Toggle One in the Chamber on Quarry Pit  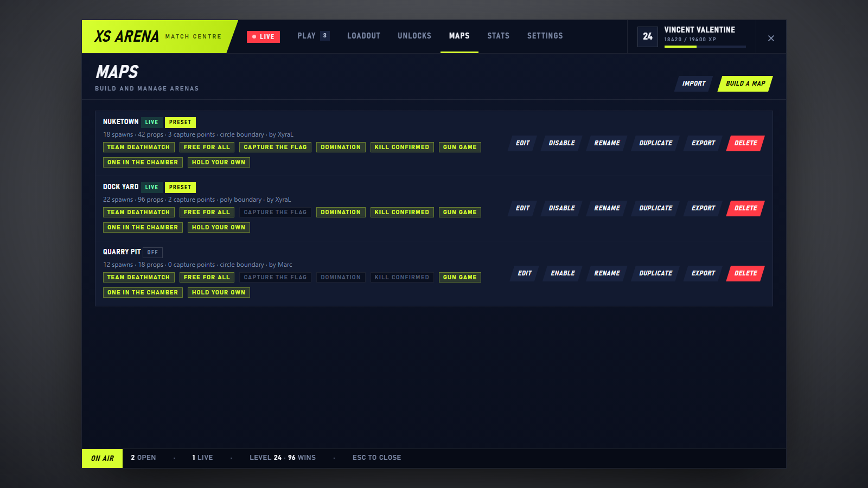coord(143,292)
